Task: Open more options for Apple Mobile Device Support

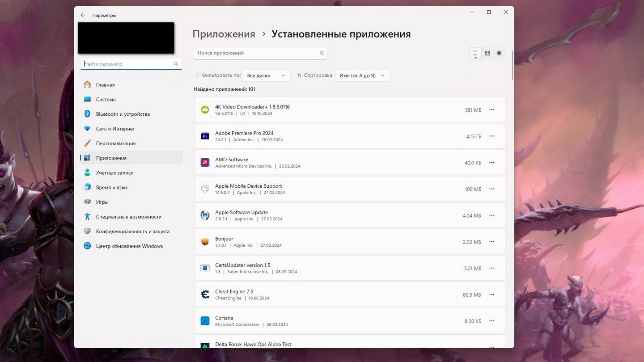Action: (492, 189)
